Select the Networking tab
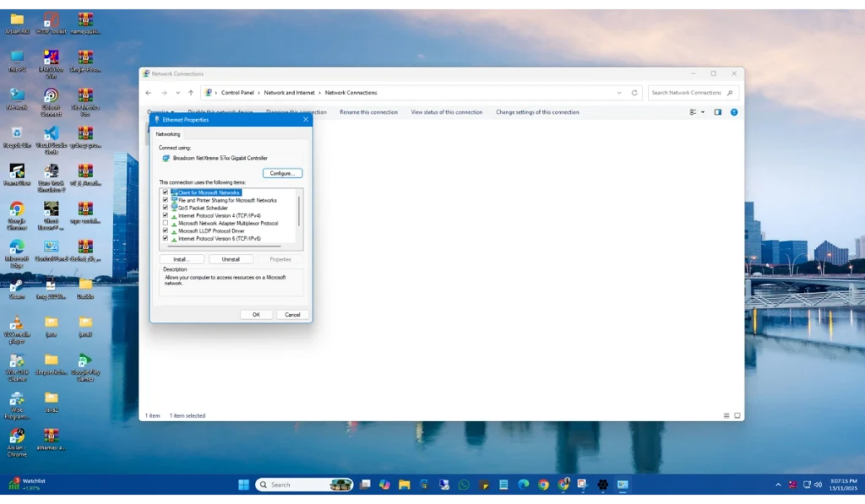This screenshot has width=865, height=504. pos(167,134)
